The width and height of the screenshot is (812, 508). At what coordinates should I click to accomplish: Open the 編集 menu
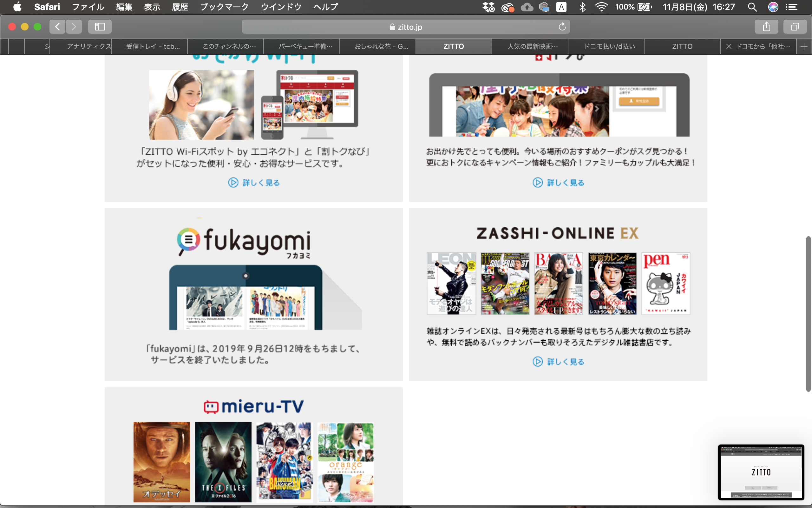(x=124, y=7)
